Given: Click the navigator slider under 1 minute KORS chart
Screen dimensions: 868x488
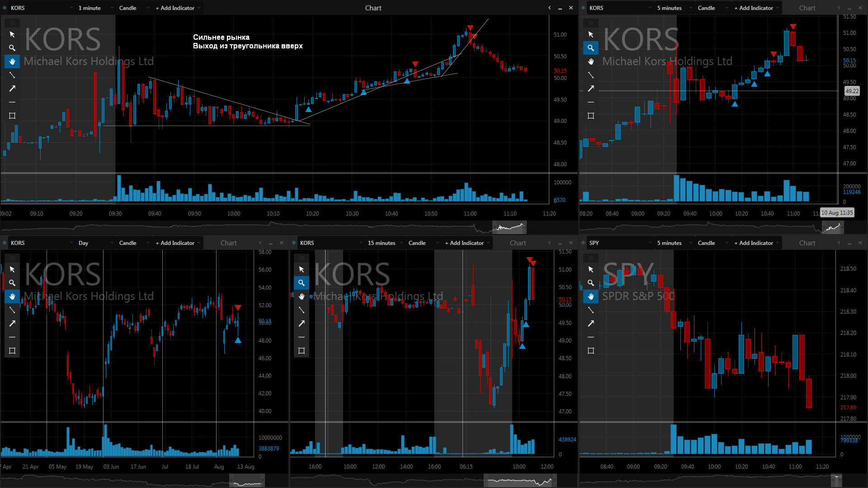Looking at the screenshot, I should pos(509,227).
